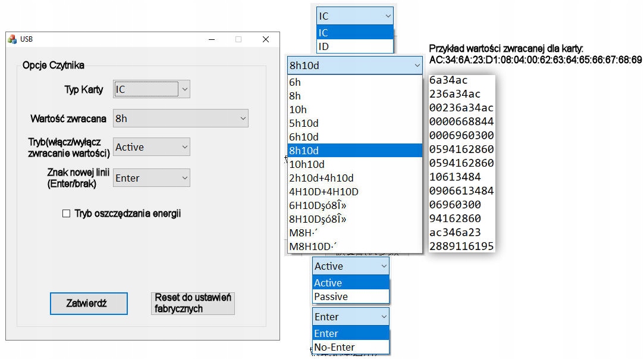Image resolution: width=644 pixels, height=359 pixels.
Task: Enable Tryb oszczędzania energii checkbox
Action: click(x=67, y=214)
